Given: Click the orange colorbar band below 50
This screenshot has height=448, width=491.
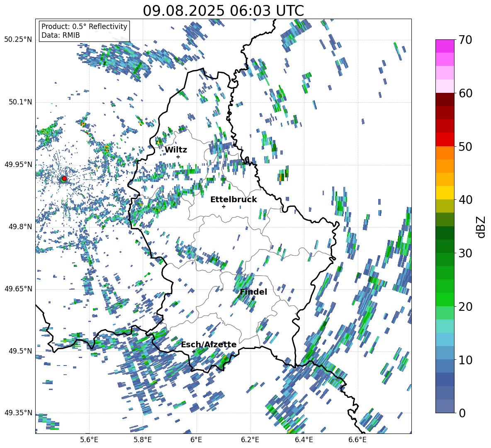Looking at the screenshot, I should point(445,153).
